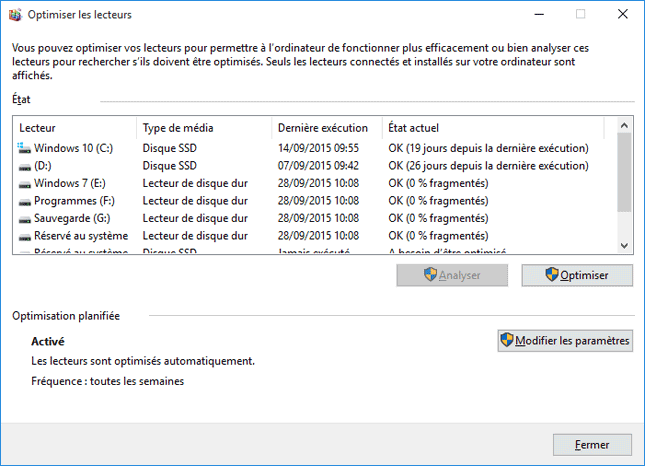Image resolution: width=645 pixels, height=466 pixels.
Task: Close the window with the X button
Action: coord(623,14)
